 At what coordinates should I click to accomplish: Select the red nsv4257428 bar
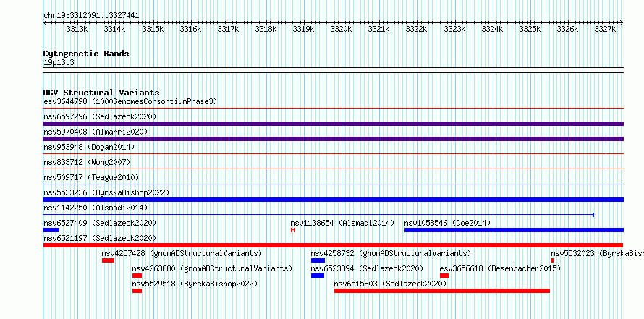(x=108, y=260)
